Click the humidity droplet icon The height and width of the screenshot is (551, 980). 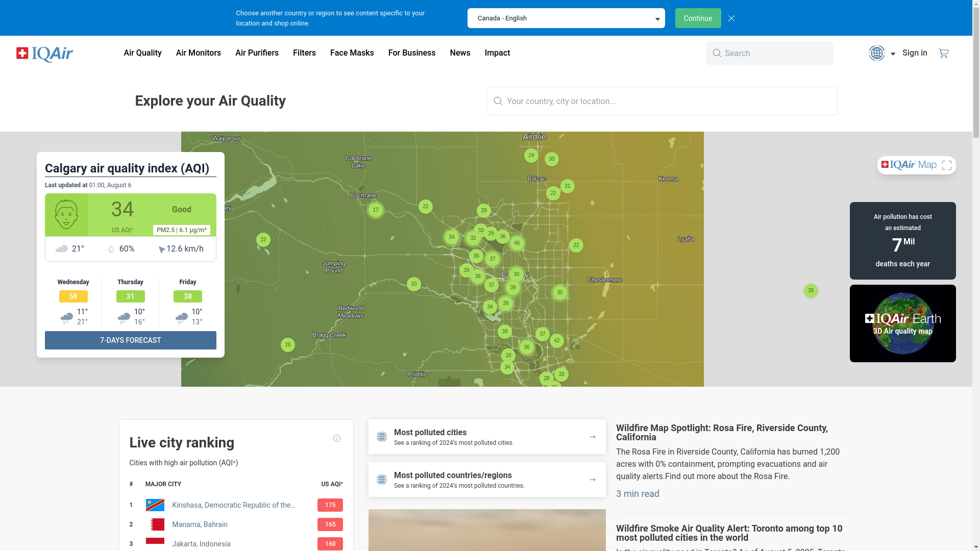[x=111, y=249]
